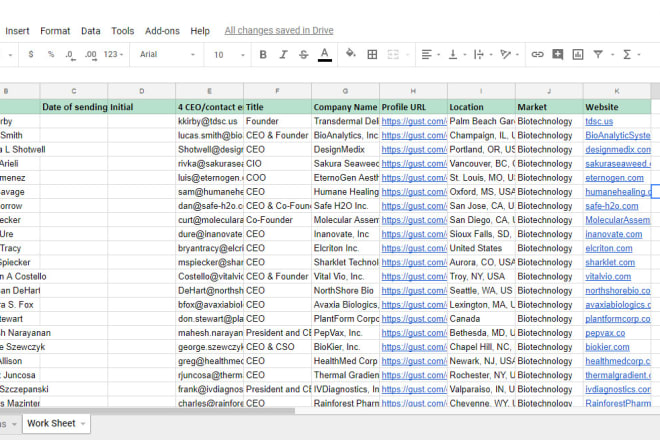Select kkirby@tdsc.us email cell

[x=209, y=121]
